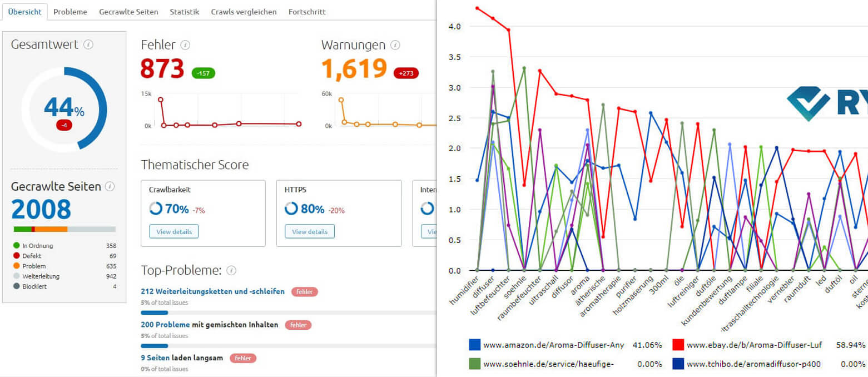Click the Crawlbarkeit donut progress icon
The height and width of the screenshot is (377, 868).
pyautogui.click(x=156, y=209)
